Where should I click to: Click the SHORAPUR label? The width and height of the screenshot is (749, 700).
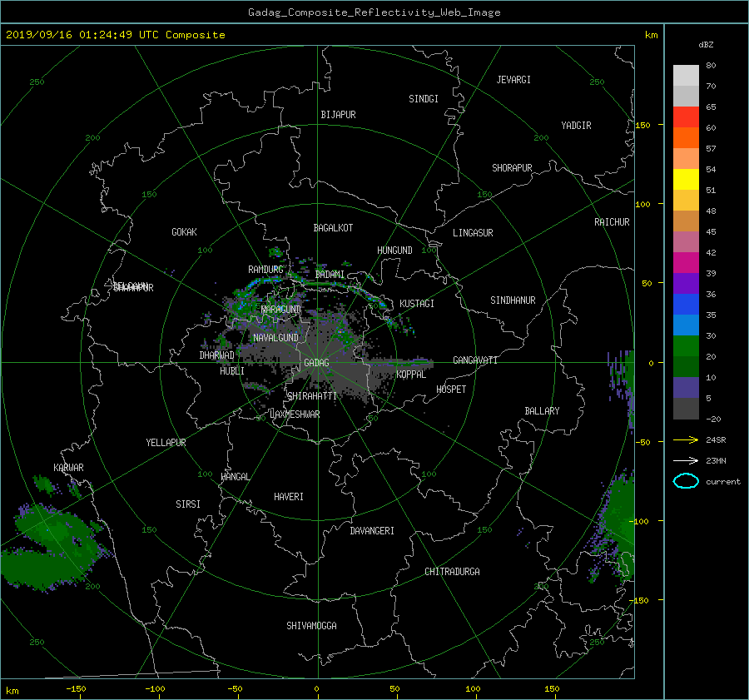tap(512, 168)
